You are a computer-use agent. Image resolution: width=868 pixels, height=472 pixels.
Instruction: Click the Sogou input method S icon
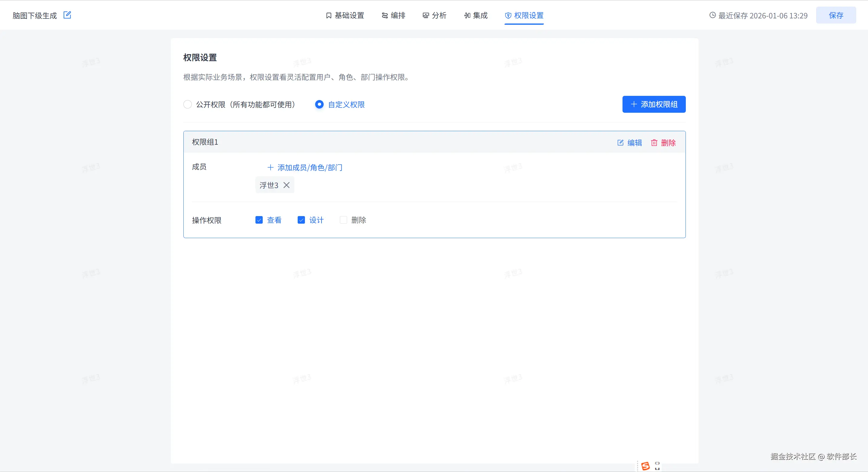[645, 466]
